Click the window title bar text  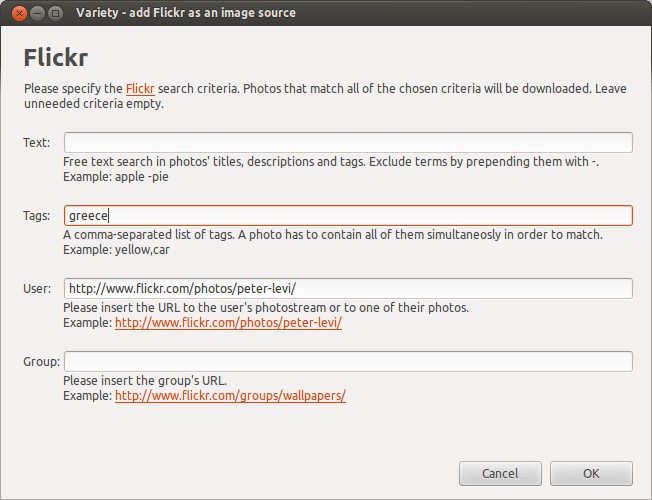(185, 13)
